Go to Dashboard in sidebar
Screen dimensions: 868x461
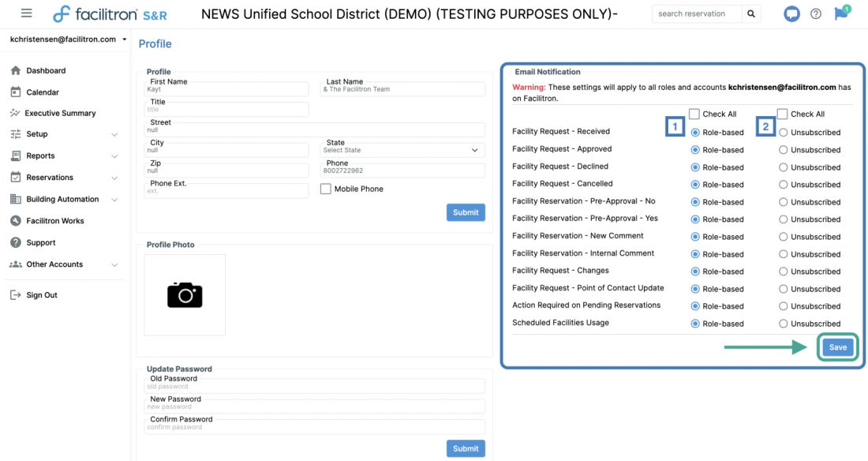46,70
